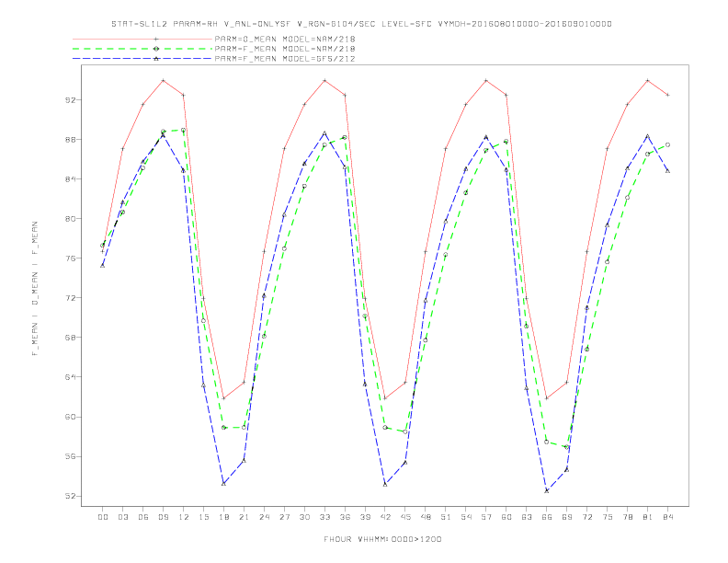Click the 76 tick label on the vertical axis

[x=70, y=259]
